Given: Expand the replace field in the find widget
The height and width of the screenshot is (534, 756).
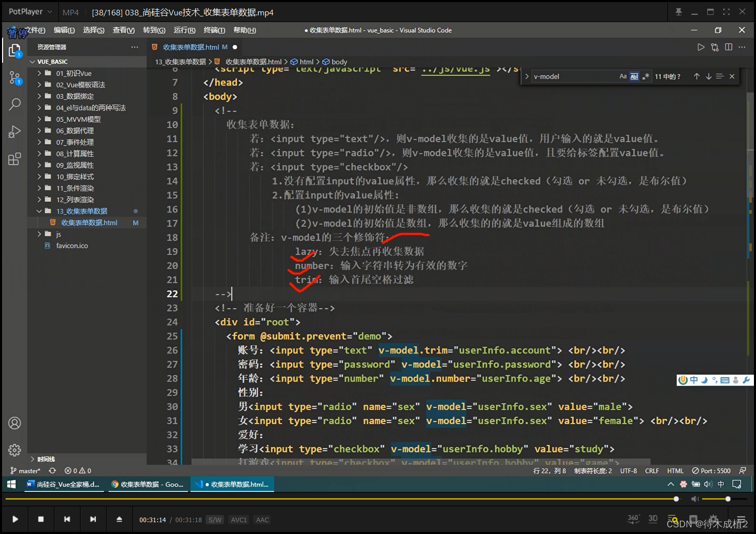Looking at the screenshot, I should 526,76.
